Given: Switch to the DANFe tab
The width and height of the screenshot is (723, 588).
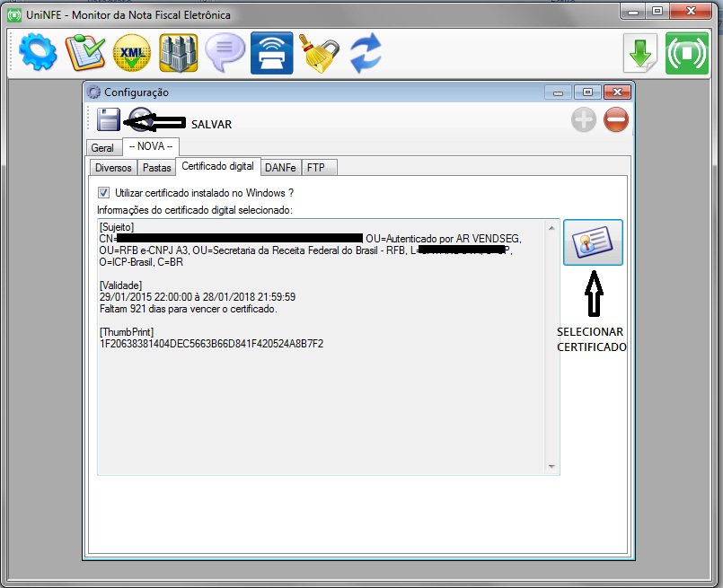Looking at the screenshot, I should click(280, 168).
